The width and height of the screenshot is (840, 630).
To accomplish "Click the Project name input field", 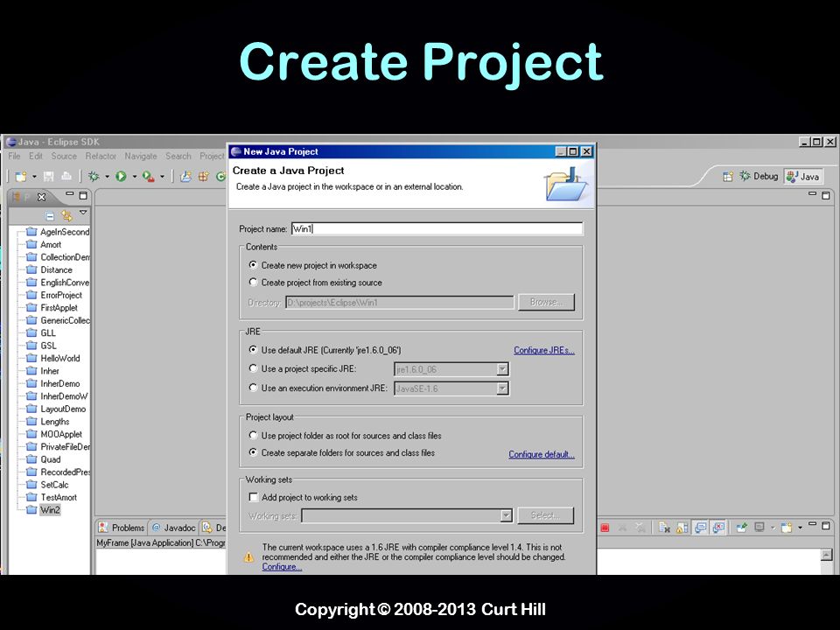I will click(x=437, y=228).
